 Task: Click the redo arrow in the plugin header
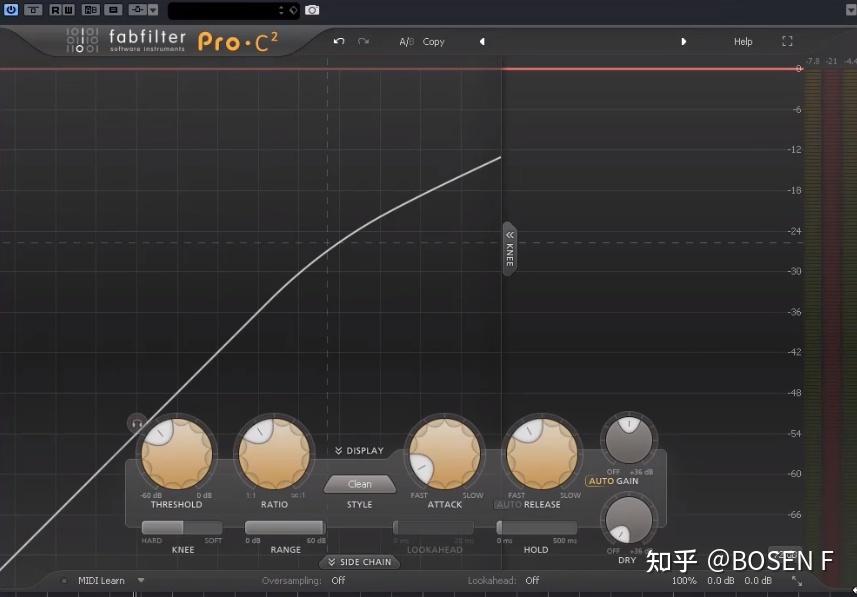(x=363, y=41)
